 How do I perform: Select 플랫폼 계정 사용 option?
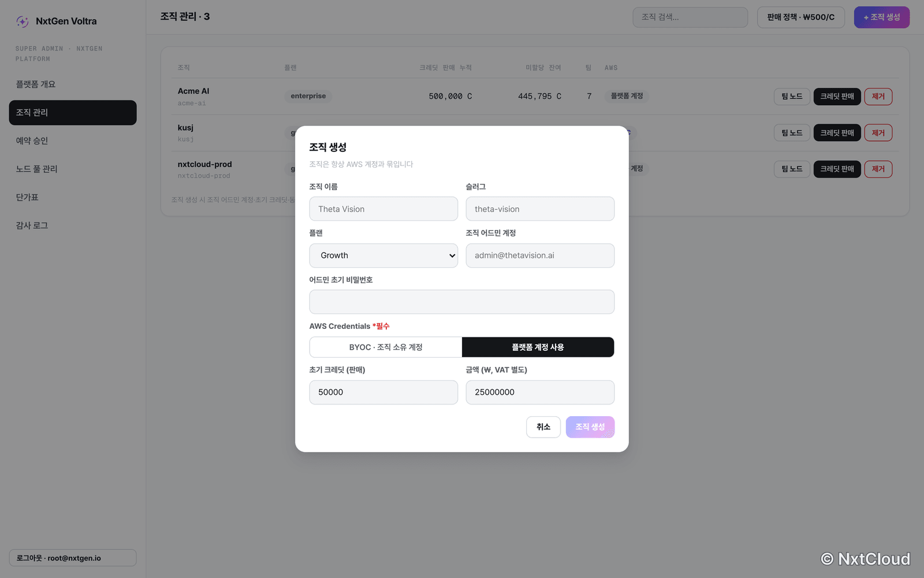538,347
